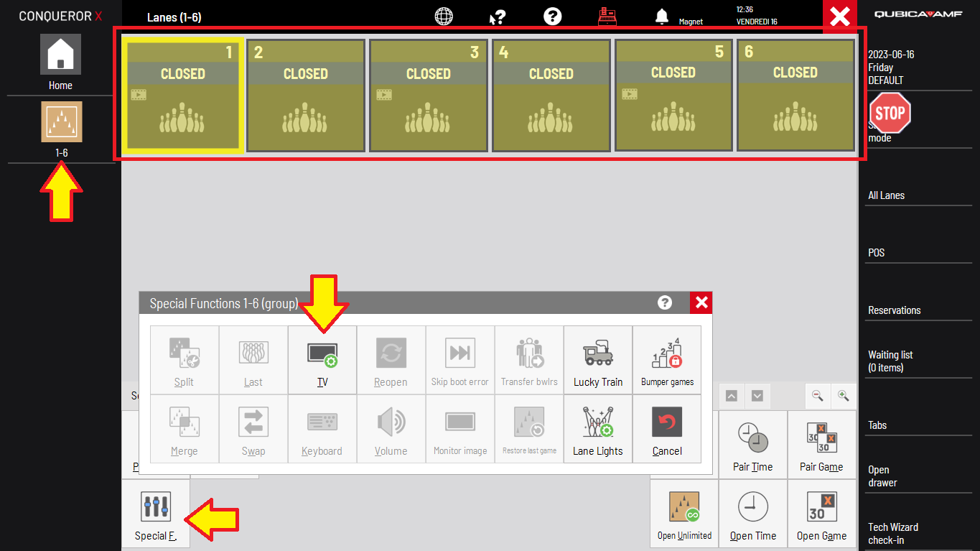Open the round question mark help
980x551 pixels.
[552, 17]
